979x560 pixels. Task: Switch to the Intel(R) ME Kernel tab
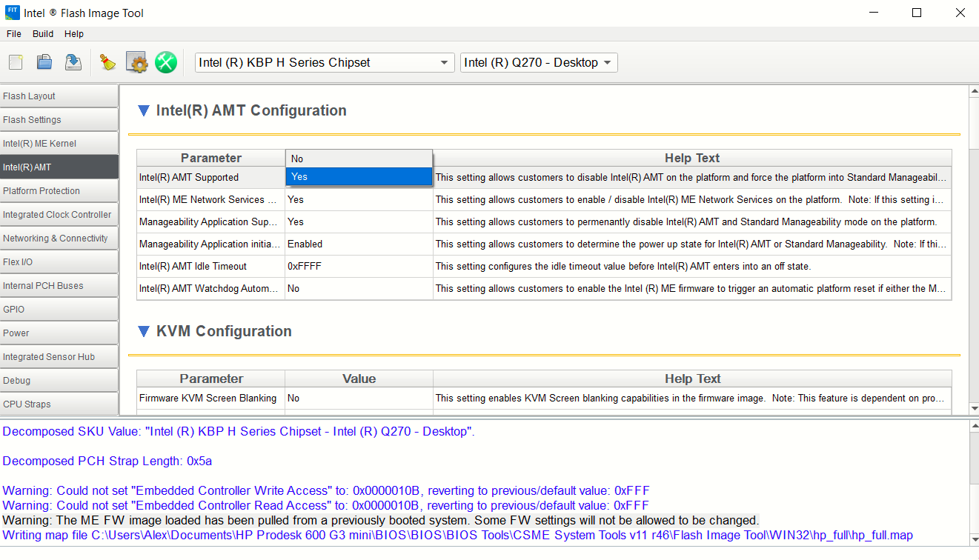(x=59, y=144)
